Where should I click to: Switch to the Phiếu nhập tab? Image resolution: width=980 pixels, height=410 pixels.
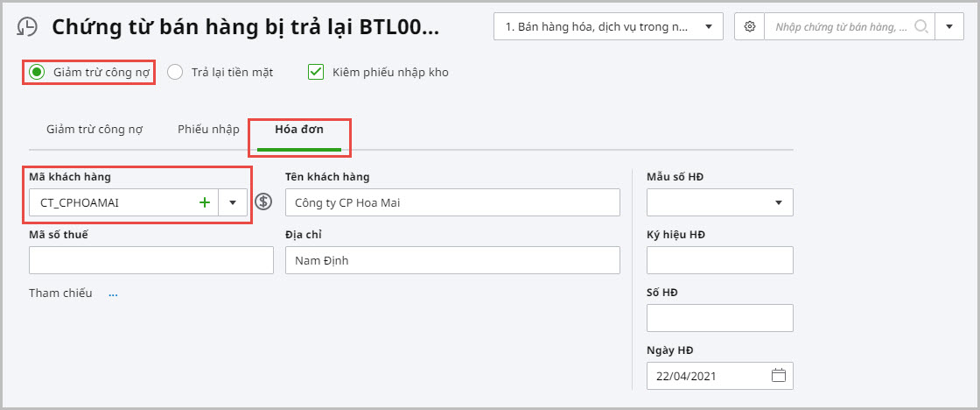208,130
